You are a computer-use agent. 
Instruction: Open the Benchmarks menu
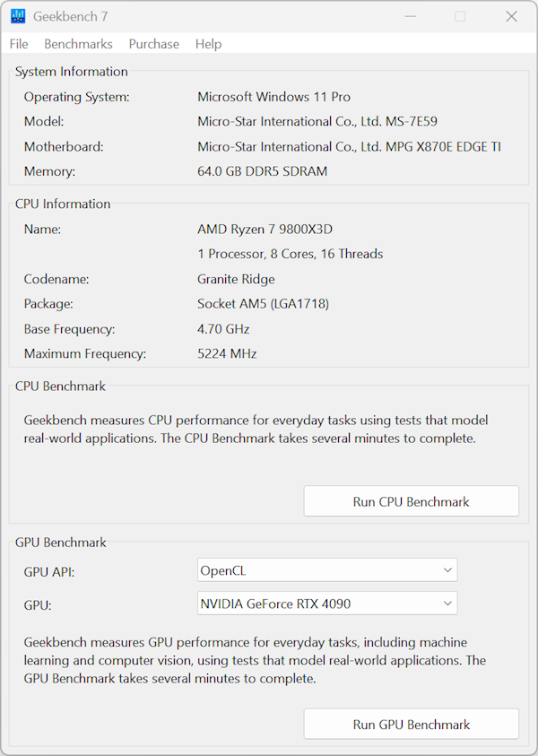click(78, 44)
